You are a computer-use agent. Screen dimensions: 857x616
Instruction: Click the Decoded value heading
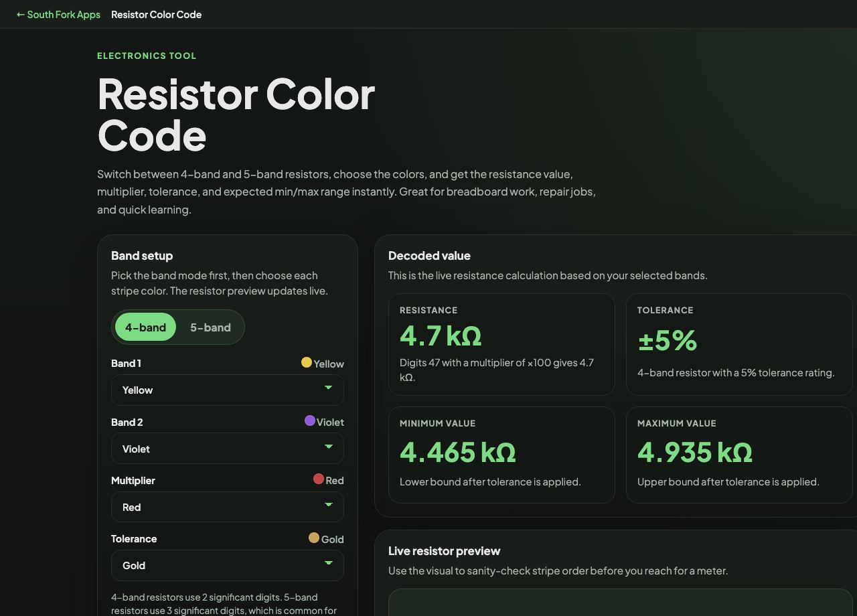[x=429, y=256]
